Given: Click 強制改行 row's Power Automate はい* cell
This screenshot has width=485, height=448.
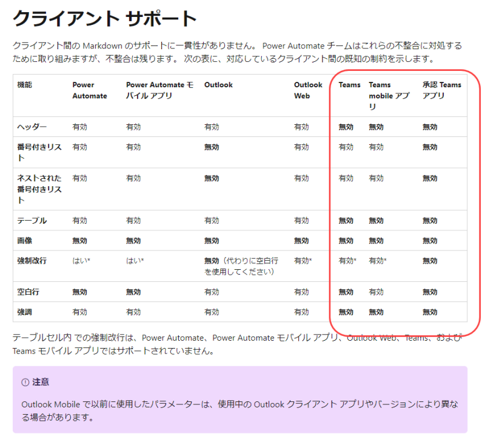Looking at the screenshot, I should click(x=81, y=261).
